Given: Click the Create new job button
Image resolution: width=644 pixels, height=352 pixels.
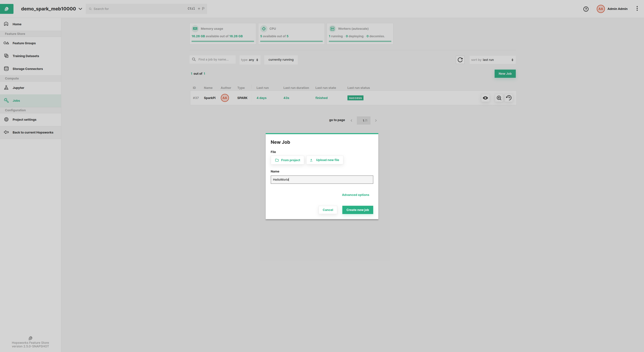Looking at the screenshot, I should click(357, 210).
